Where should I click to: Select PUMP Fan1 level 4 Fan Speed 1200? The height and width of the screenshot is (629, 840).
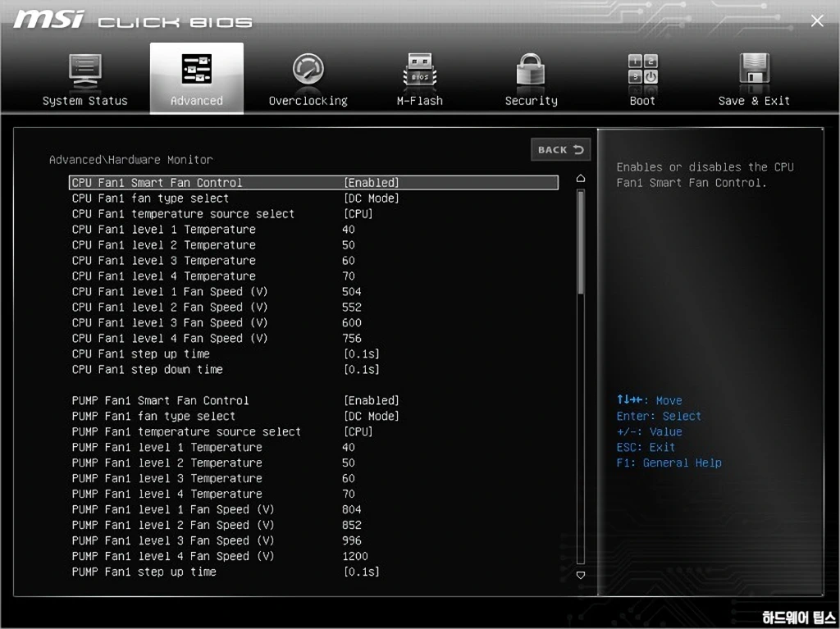354,556
